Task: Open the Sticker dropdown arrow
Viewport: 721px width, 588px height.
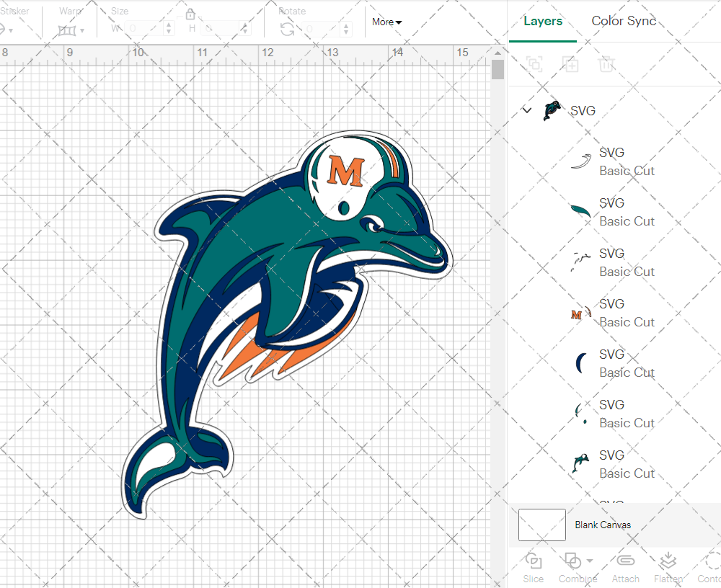Action: [11, 31]
